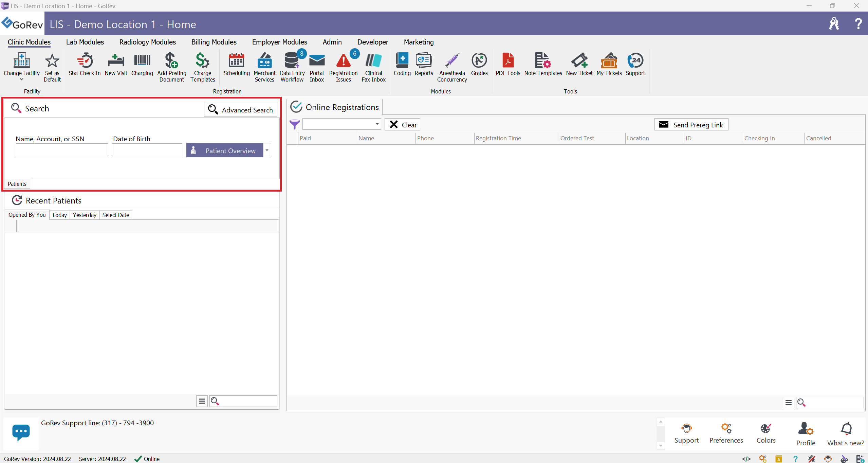
Task: Click the Clear button in registrations
Action: [x=402, y=125]
